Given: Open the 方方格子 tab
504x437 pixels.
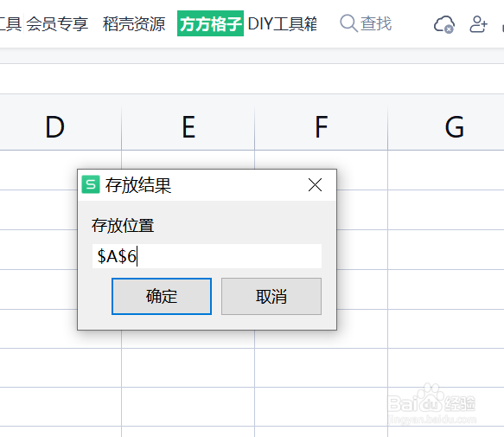Looking at the screenshot, I should tap(210, 24).
